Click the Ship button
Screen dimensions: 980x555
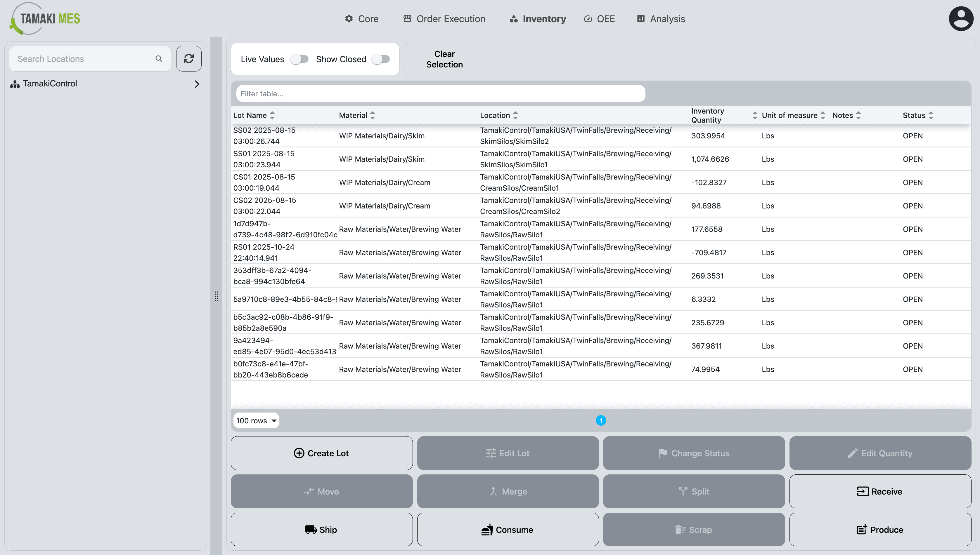322,530
